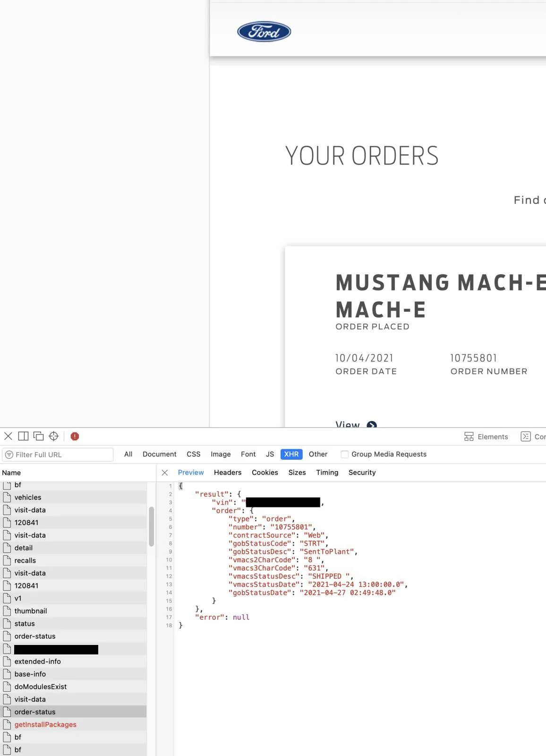The height and width of the screenshot is (756, 546).
Task: Filter by CSS resources
Action: pos(193,454)
